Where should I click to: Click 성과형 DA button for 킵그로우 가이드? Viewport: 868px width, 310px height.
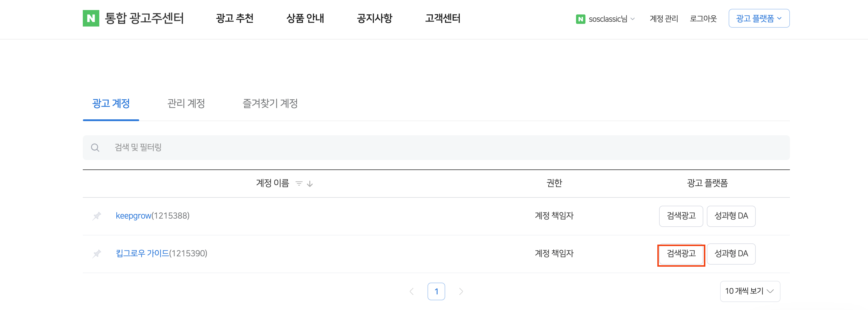731,254
